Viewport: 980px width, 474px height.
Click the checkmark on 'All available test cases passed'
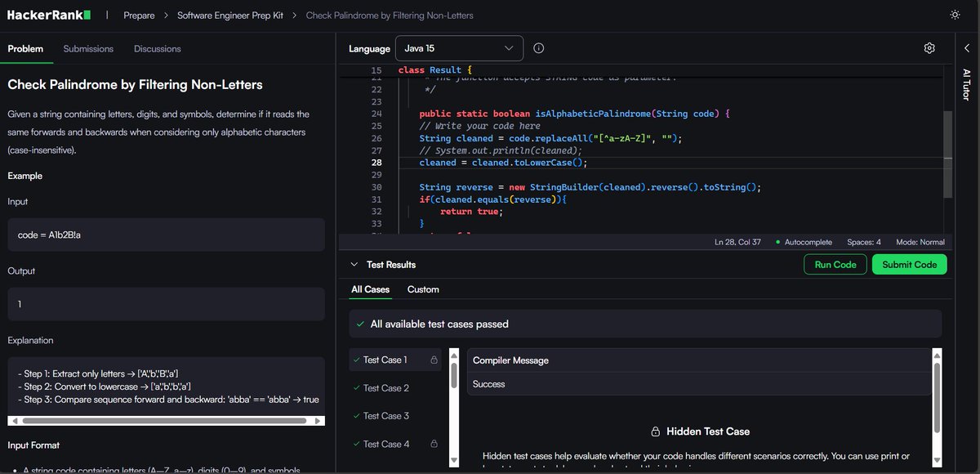point(359,324)
